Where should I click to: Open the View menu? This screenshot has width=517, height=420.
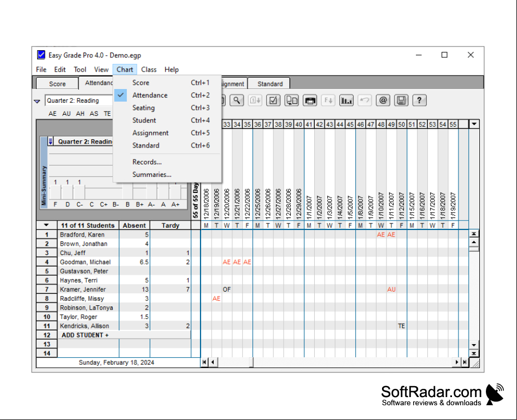pyautogui.click(x=101, y=69)
